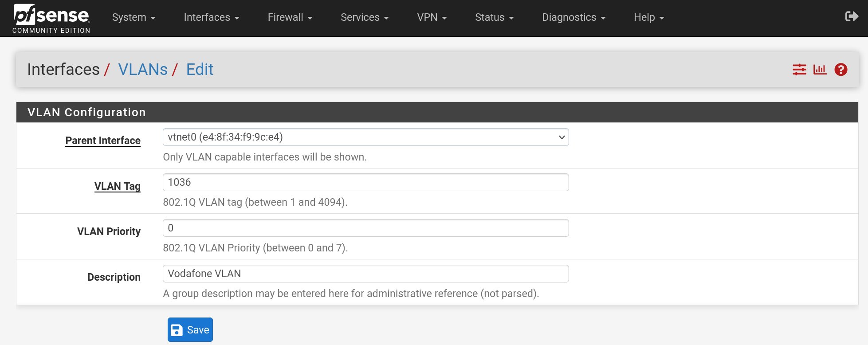Expand the Firewall menu
Viewport: 868px width, 345px height.
[290, 17]
